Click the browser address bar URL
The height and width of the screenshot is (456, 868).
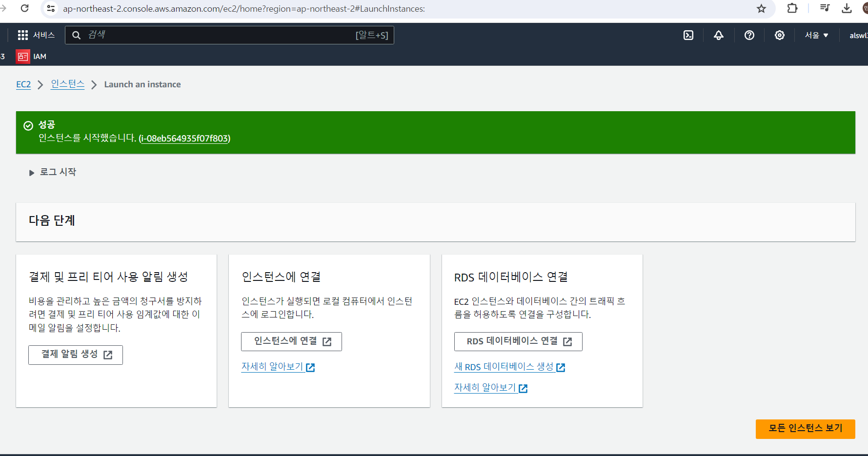pos(244,9)
